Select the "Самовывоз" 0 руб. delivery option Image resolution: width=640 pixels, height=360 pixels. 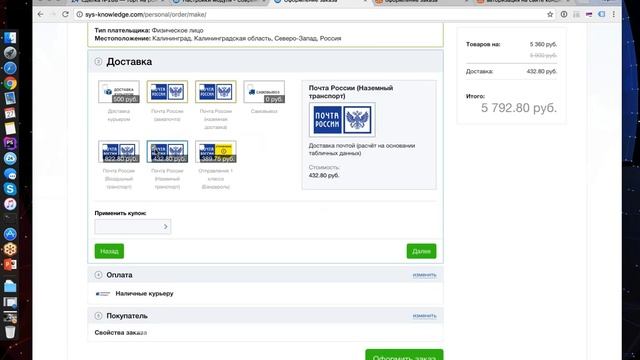tap(264, 92)
